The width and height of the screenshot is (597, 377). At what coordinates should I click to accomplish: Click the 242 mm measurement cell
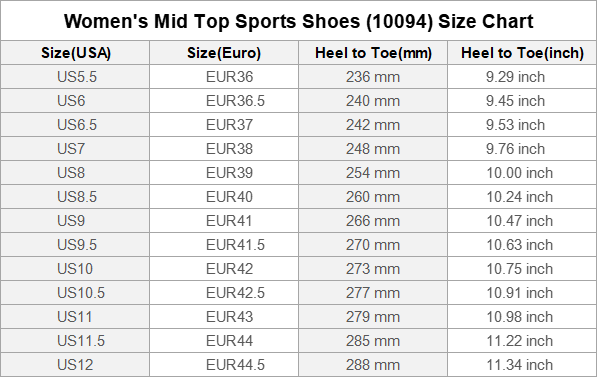373,125
